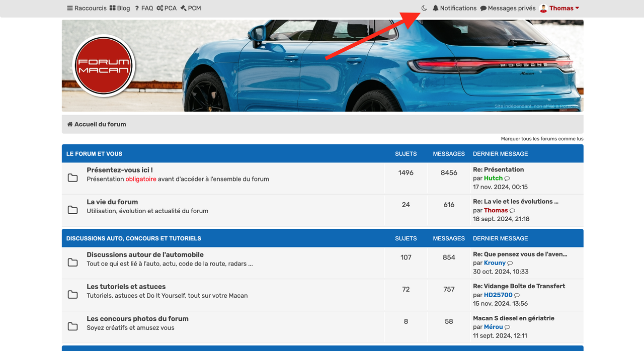Click folder icon beside Présentez-vous ici !
The image size is (644, 351).
point(73,178)
